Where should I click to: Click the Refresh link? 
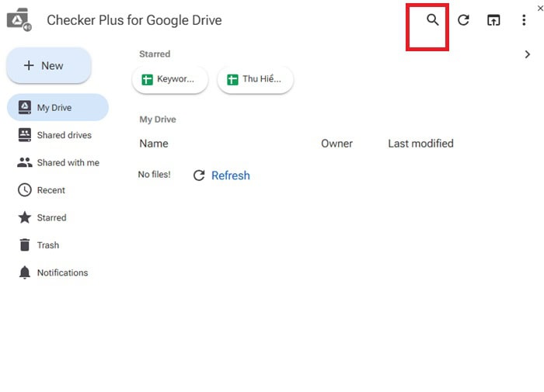tap(230, 175)
